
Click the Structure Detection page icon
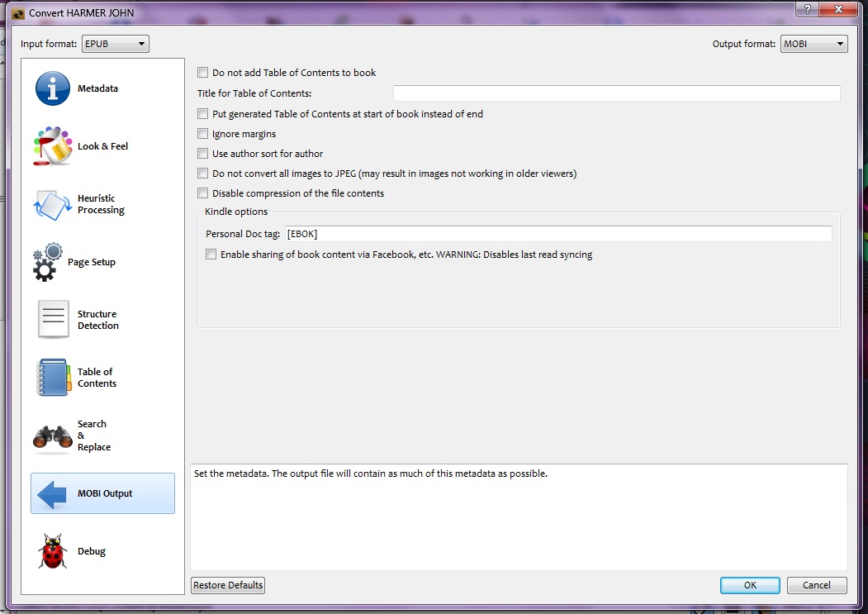point(53,320)
